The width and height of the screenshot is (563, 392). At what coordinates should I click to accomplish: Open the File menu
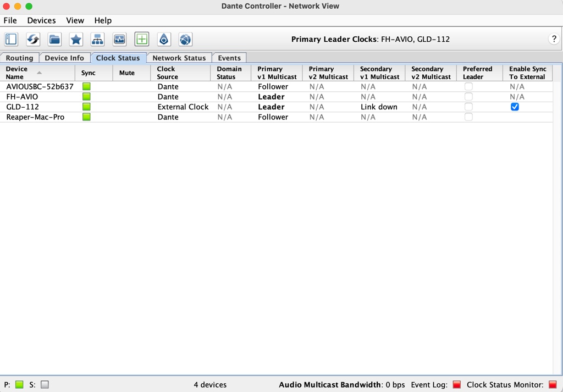[10, 20]
